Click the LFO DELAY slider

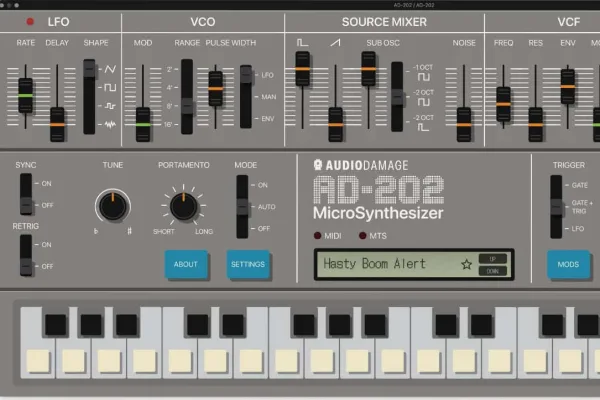click(x=57, y=125)
